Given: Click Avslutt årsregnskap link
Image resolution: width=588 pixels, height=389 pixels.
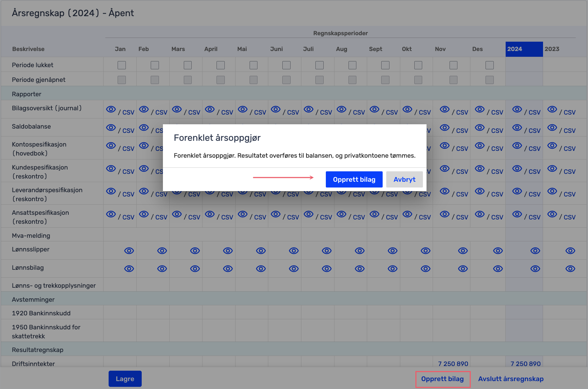Looking at the screenshot, I should coord(511,379).
